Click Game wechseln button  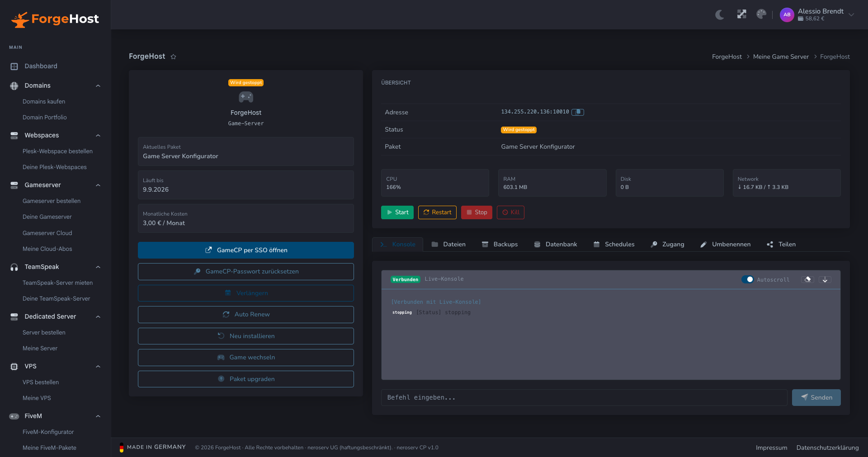point(246,358)
